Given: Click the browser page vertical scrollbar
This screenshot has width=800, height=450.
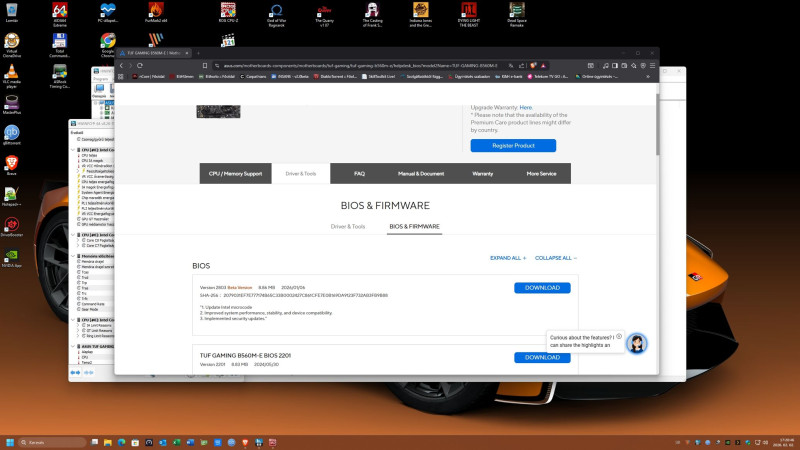Looking at the screenshot, I should (x=657, y=124).
